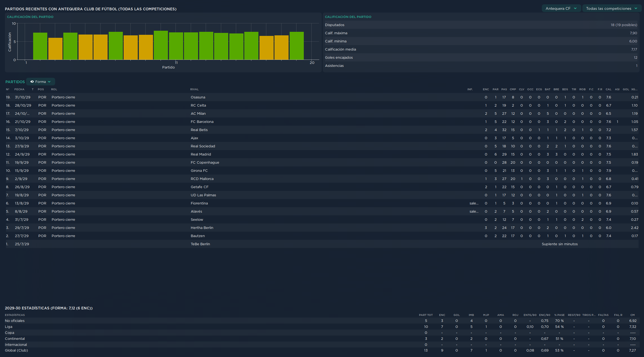644x357 pixels.
Task: Open rival UD Las Palmas link
Action: [203, 195]
